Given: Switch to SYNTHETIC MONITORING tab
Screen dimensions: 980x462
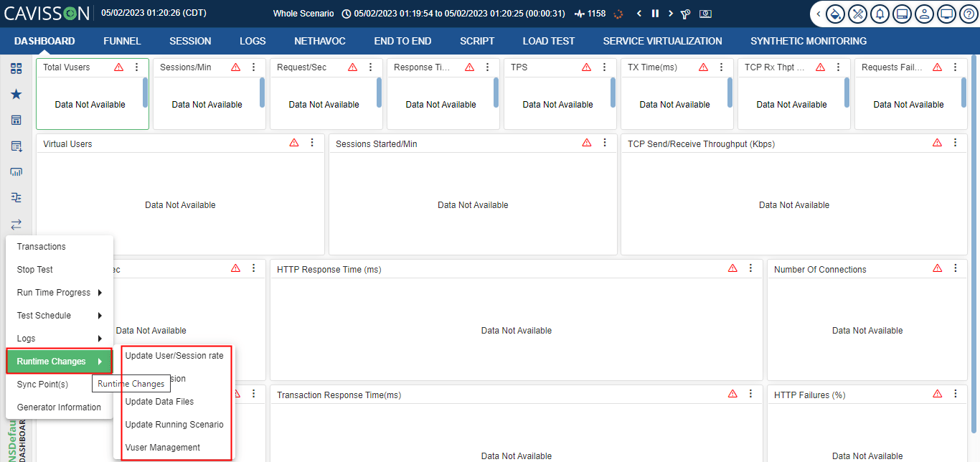Looking at the screenshot, I should [809, 41].
